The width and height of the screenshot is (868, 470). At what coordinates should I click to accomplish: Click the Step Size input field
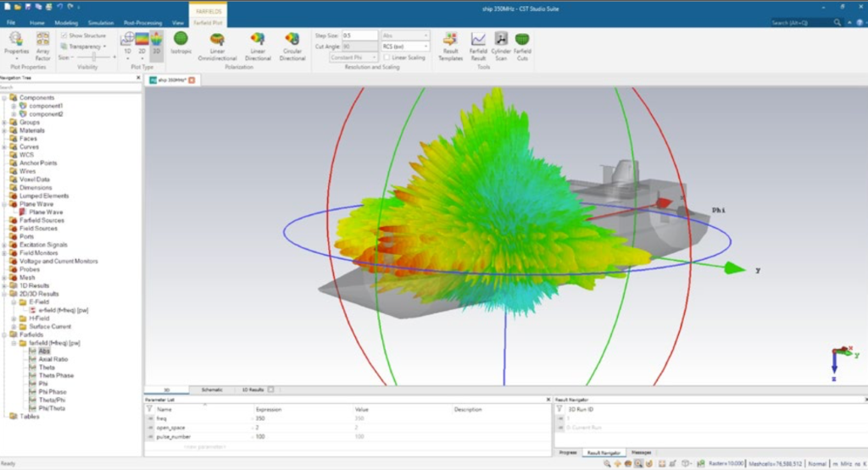[359, 36]
